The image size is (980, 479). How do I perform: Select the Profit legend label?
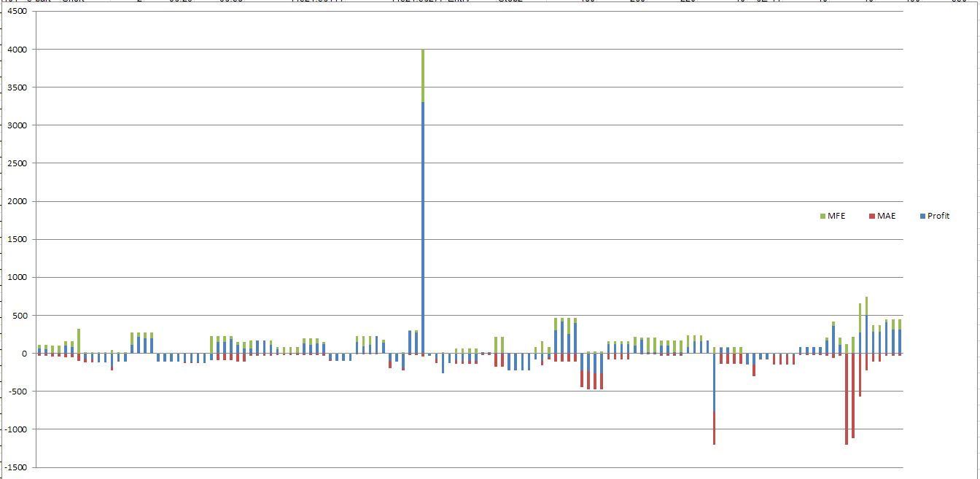(938, 216)
